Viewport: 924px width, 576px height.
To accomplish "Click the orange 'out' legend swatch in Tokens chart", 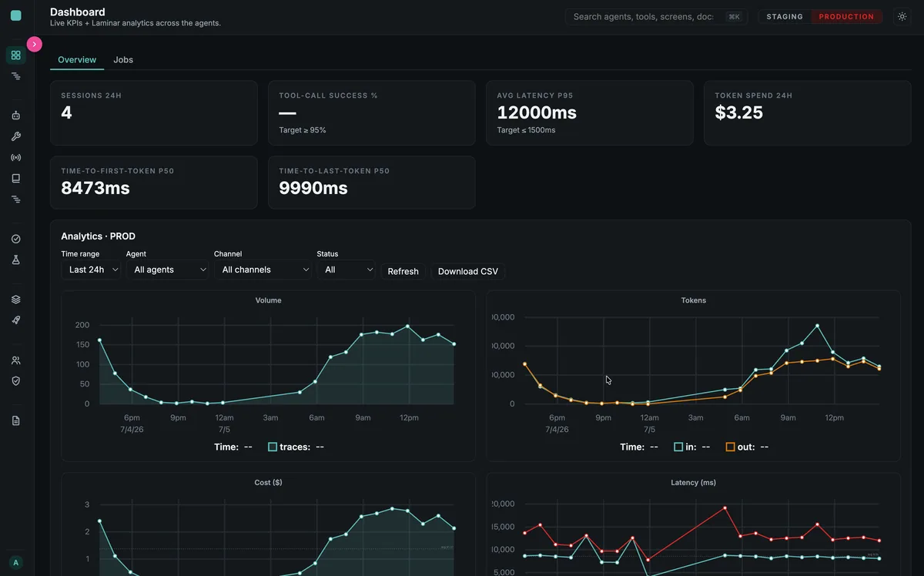I will (730, 447).
